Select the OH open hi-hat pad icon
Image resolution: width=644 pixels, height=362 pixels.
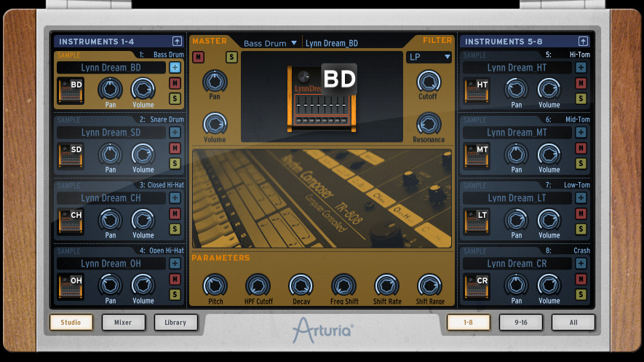(71, 287)
